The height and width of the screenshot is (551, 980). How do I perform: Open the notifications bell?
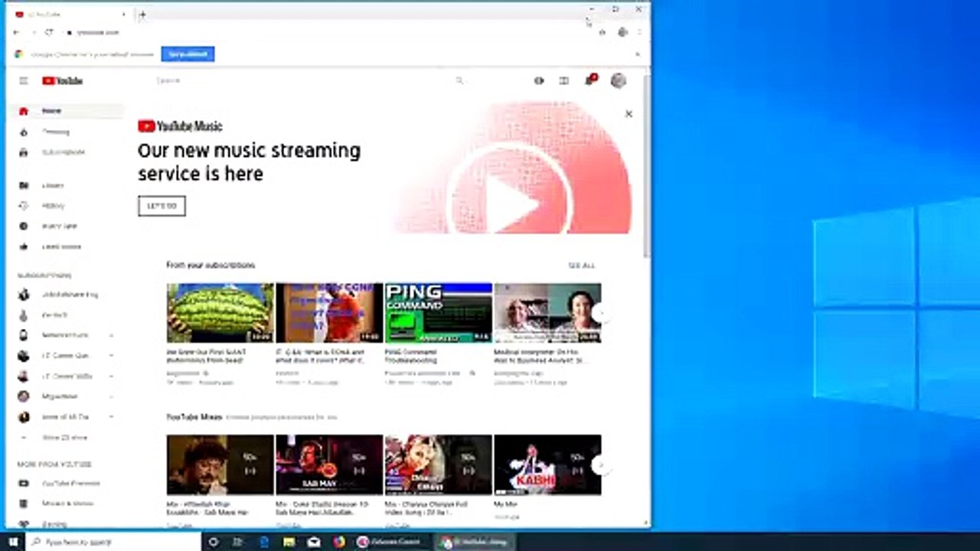tap(590, 80)
